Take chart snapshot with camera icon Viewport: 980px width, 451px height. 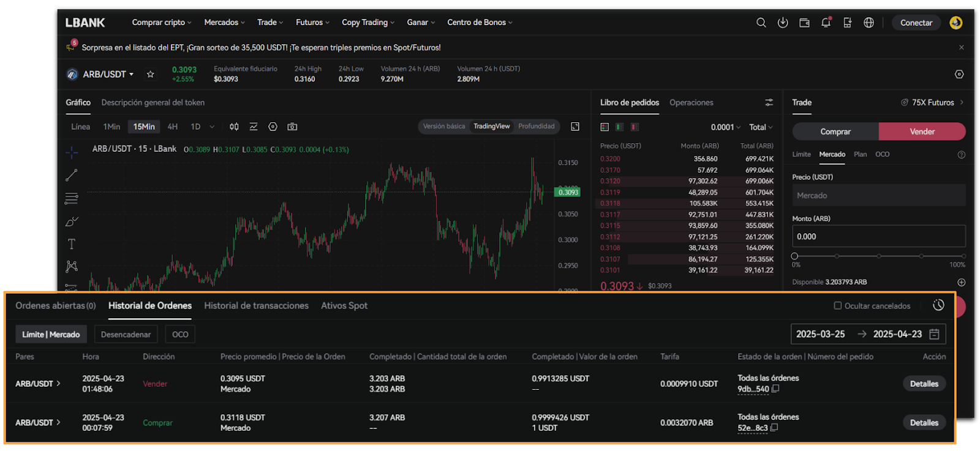click(293, 127)
